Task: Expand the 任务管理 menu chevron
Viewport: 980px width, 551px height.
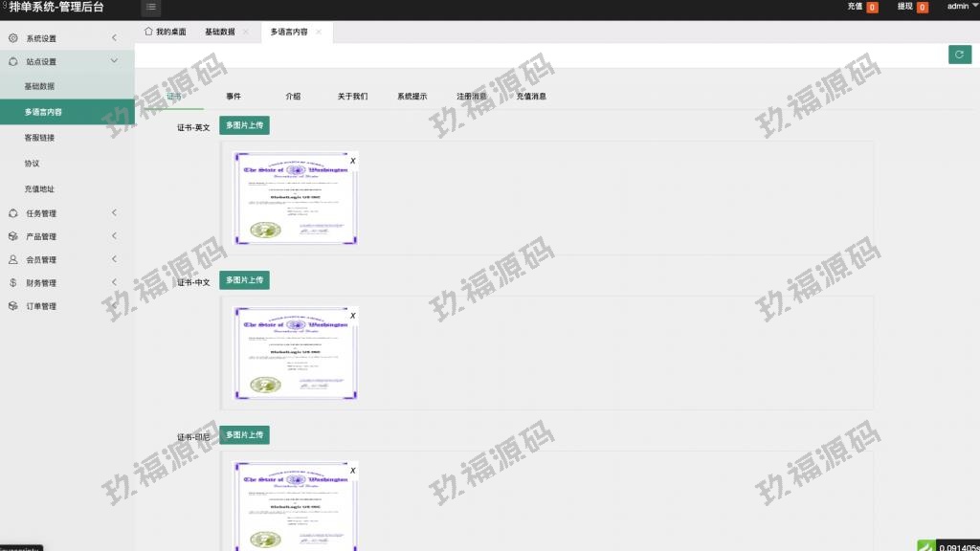Action: pyautogui.click(x=114, y=213)
